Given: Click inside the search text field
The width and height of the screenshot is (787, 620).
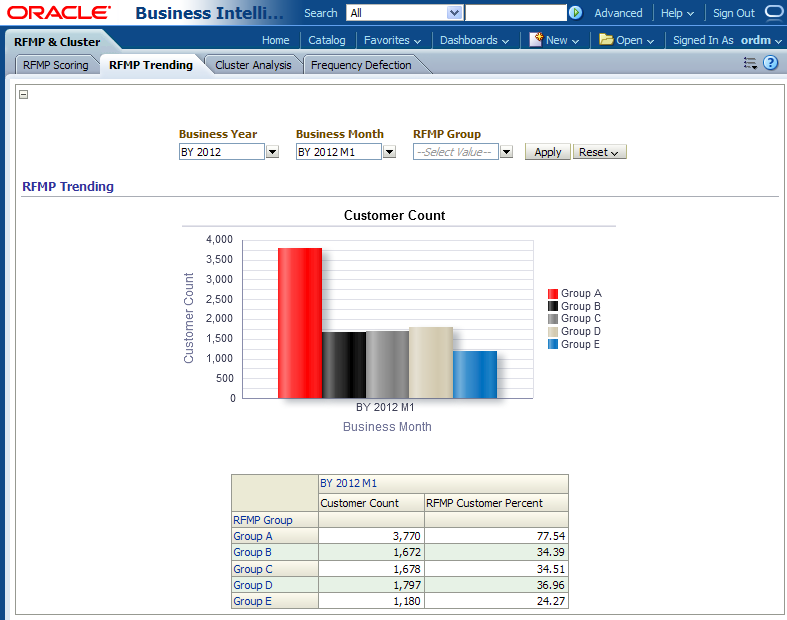Looking at the screenshot, I should (515, 13).
